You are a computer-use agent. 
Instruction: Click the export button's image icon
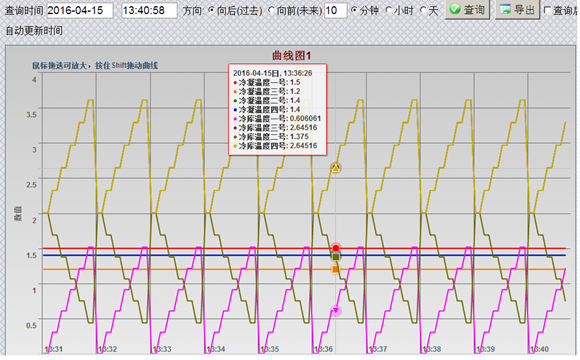pyautogui.click(x=505, y=9)
